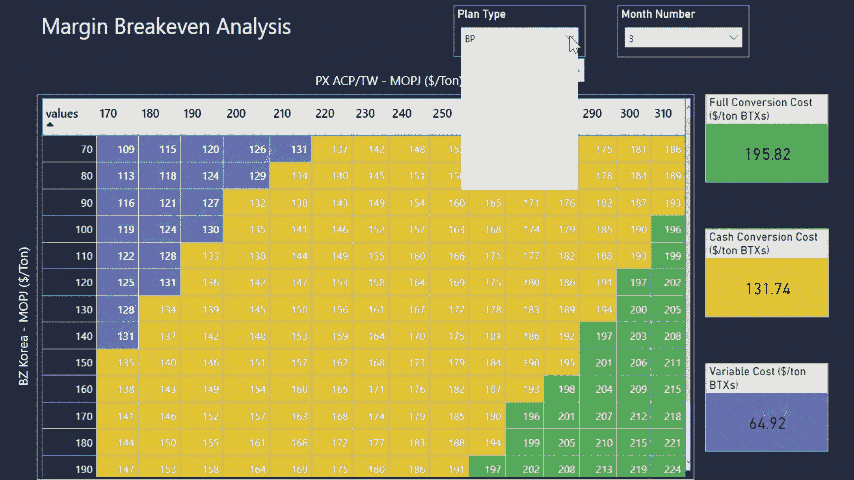The image size is (854, 480).
Task: Select the 310 column header
Action: 662,114
